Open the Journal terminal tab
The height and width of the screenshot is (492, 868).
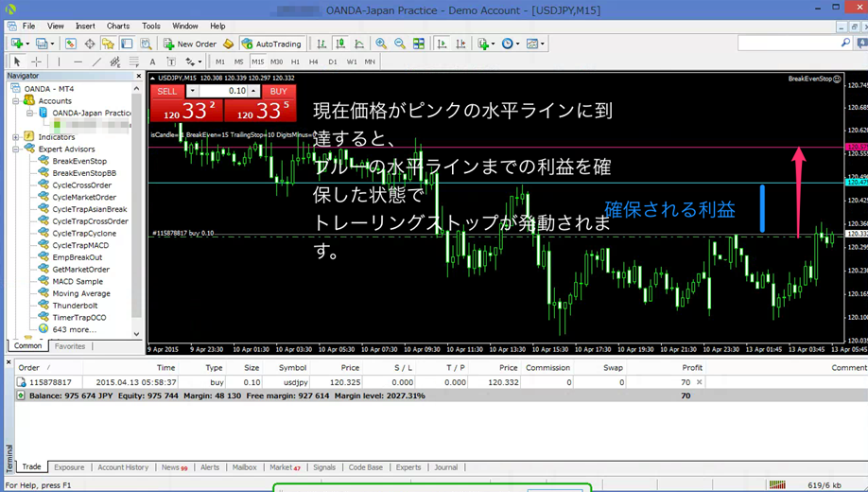coord(445,467)
